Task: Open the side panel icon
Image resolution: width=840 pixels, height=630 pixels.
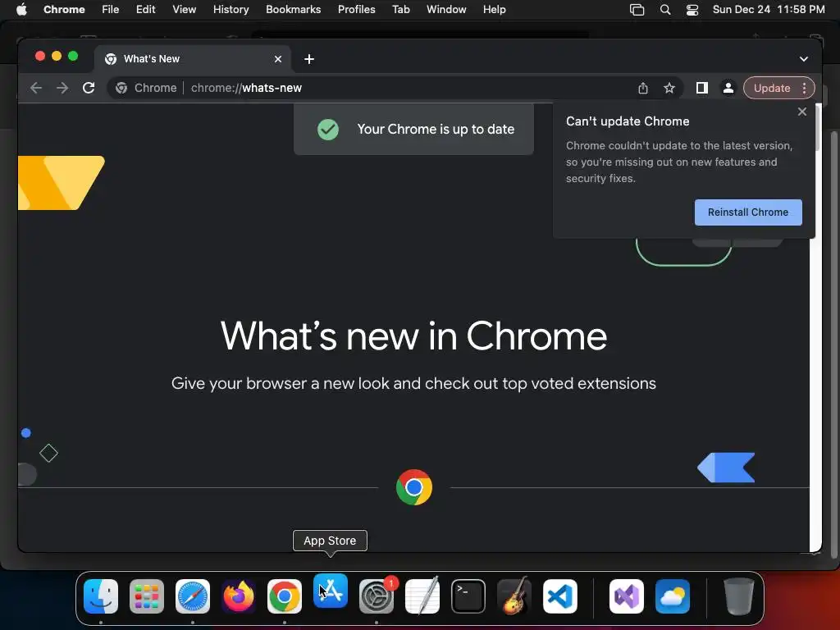Action: tap(702, 88)
